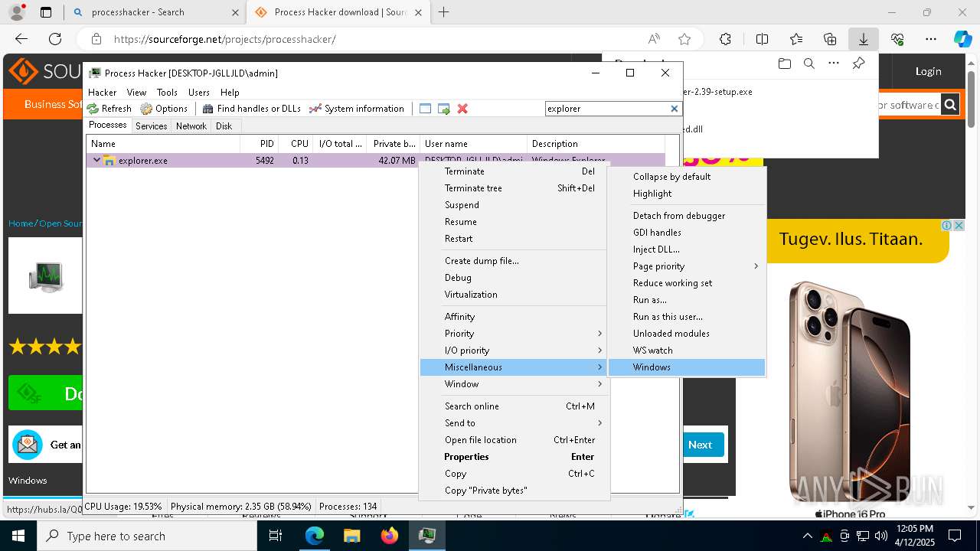Choose Open file location
The height and width of the screenshot is (551, 980).
click(514, 440)
